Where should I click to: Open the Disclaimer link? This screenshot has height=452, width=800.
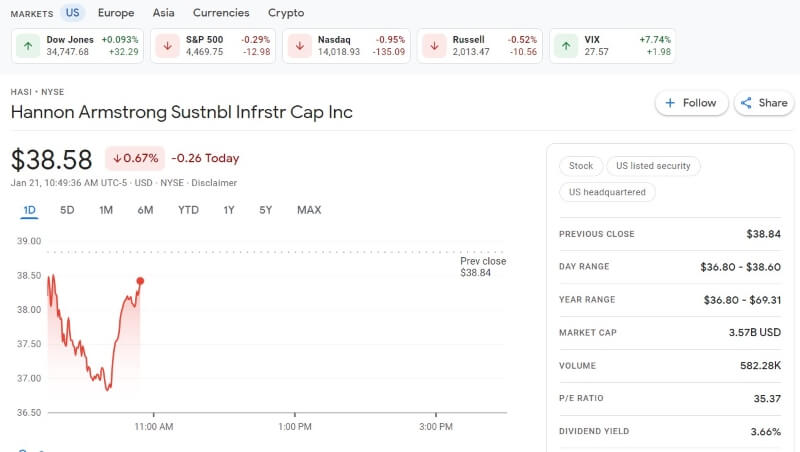pyautogui.click(x=214, y=183)
